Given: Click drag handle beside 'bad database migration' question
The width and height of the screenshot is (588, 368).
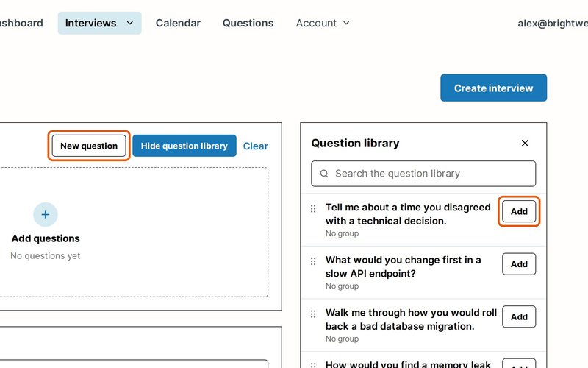Looking at the screenshot, I should [x=313, y=314].
